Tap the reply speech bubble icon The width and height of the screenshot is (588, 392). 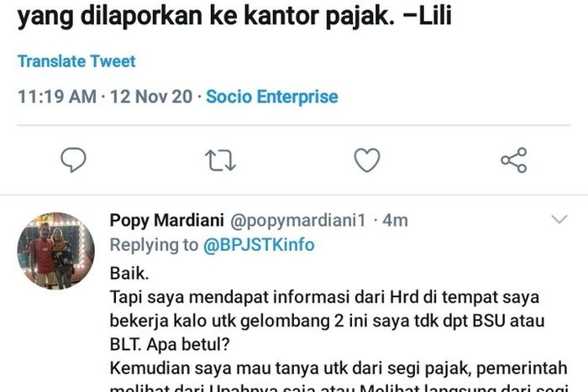(x=74, y=160)
